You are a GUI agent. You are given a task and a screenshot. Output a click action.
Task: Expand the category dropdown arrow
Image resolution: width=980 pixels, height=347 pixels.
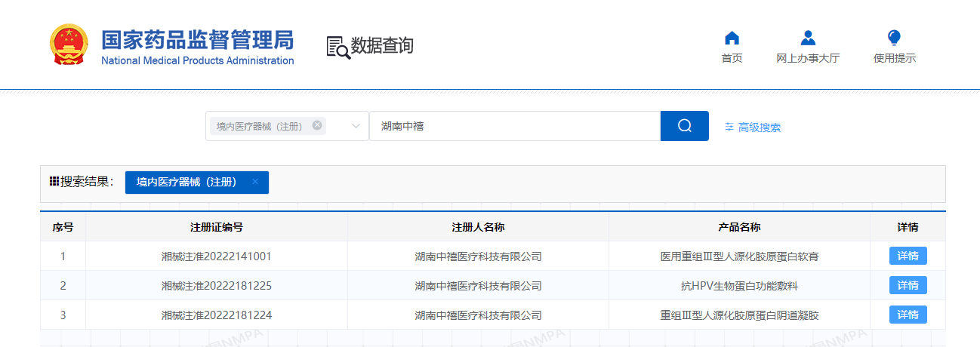[356, 126]
